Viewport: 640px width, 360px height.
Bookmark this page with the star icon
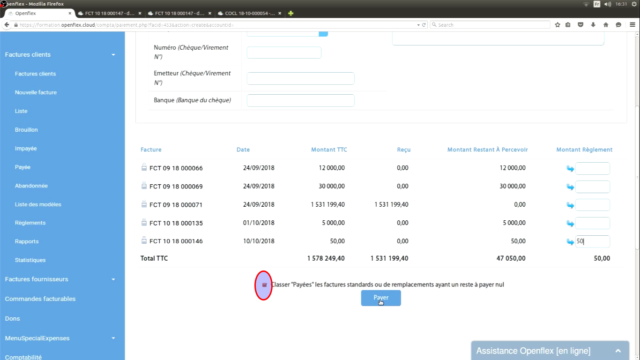[558, 25]
